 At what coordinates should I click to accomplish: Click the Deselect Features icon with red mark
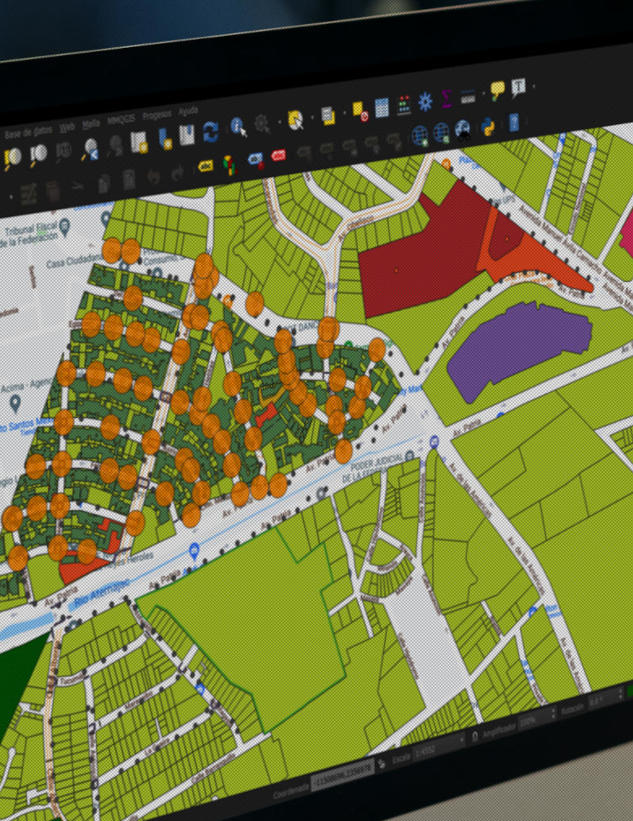(x=361, y=111)
